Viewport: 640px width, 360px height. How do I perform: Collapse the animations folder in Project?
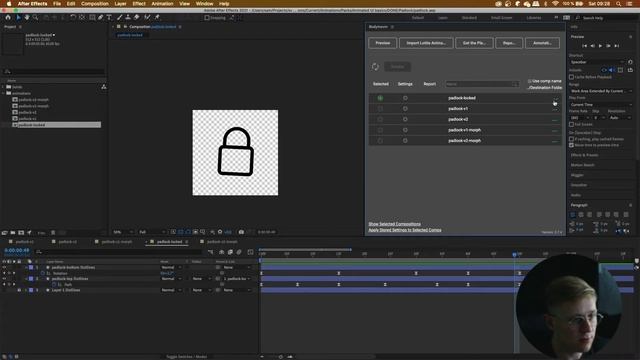[3, 93]
